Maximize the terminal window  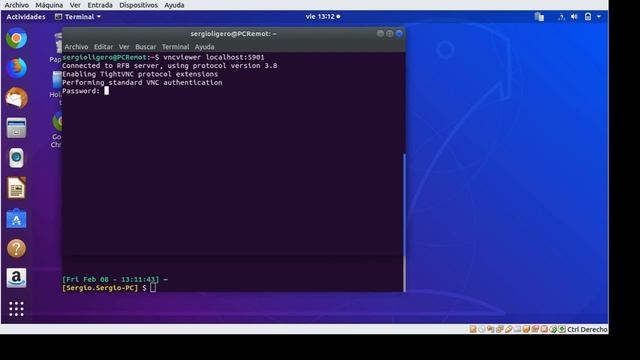click(x=390, y=33)
